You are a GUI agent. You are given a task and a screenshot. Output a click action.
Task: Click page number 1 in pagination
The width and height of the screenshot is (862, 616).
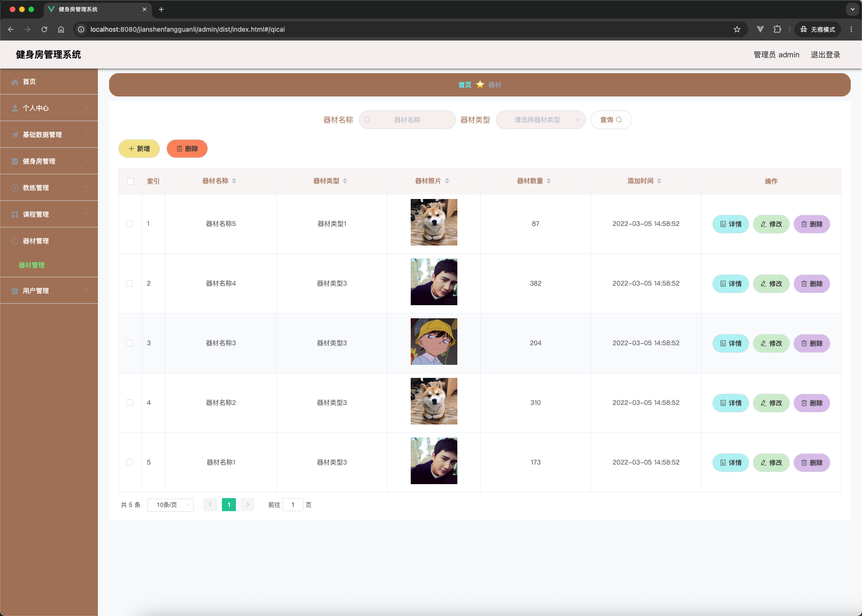[229, 505]
